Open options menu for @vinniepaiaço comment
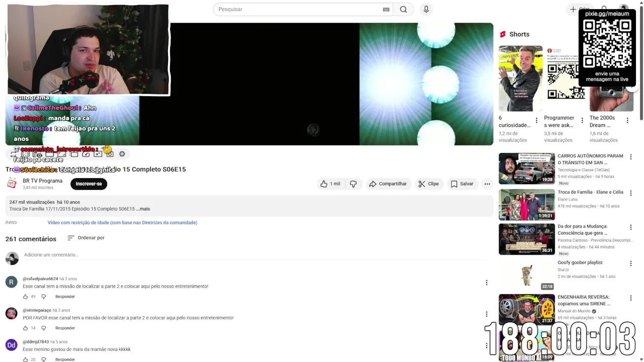Screen dimensions: 644x362 point(487,314)
